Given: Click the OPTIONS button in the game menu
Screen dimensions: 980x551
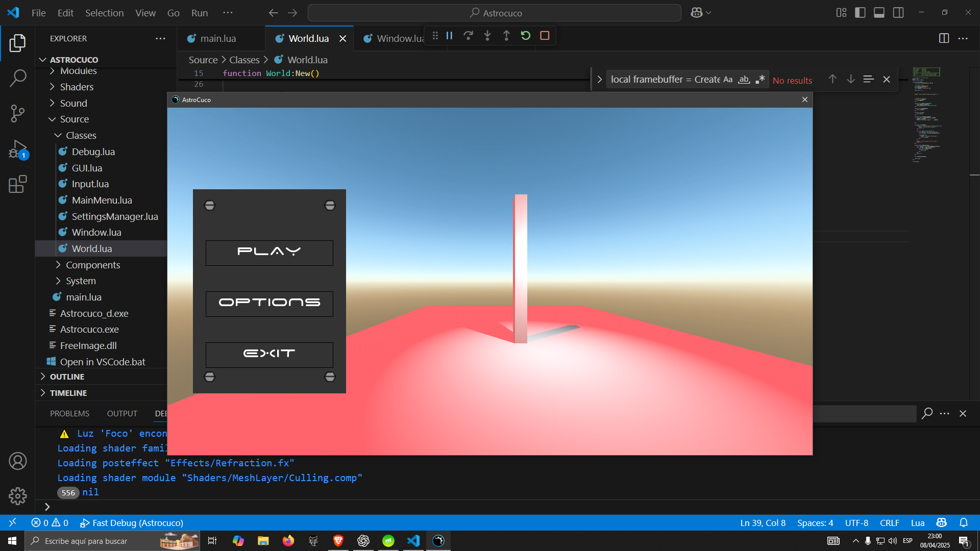Looking at the screenshot, I should click(x=269, y=304).
